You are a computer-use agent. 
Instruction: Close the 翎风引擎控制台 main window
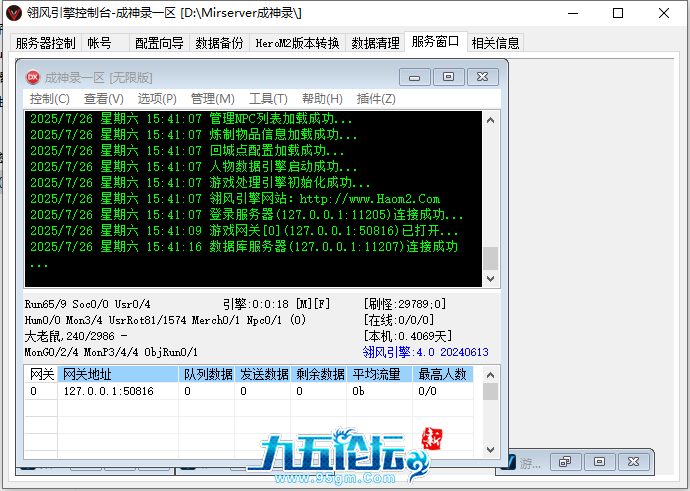click(664, 13)
